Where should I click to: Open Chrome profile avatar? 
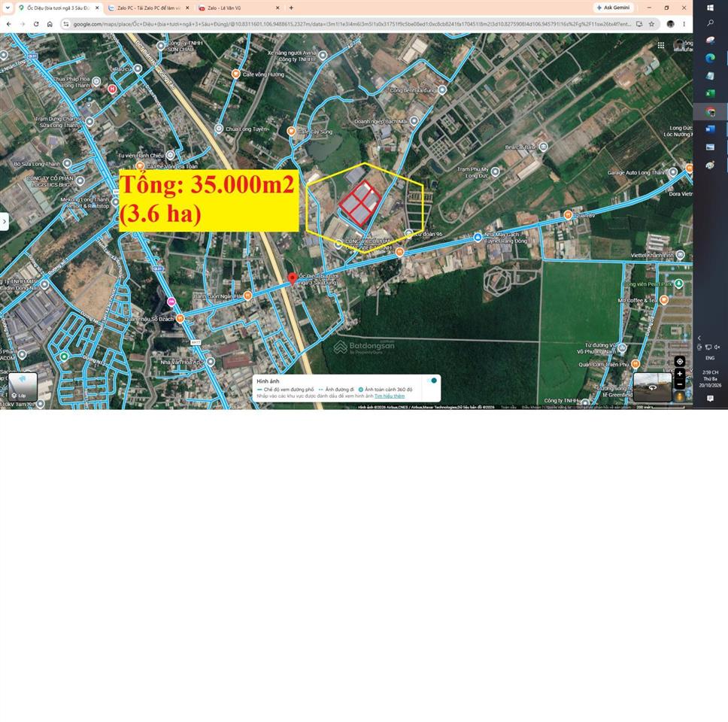click(670, 24)
